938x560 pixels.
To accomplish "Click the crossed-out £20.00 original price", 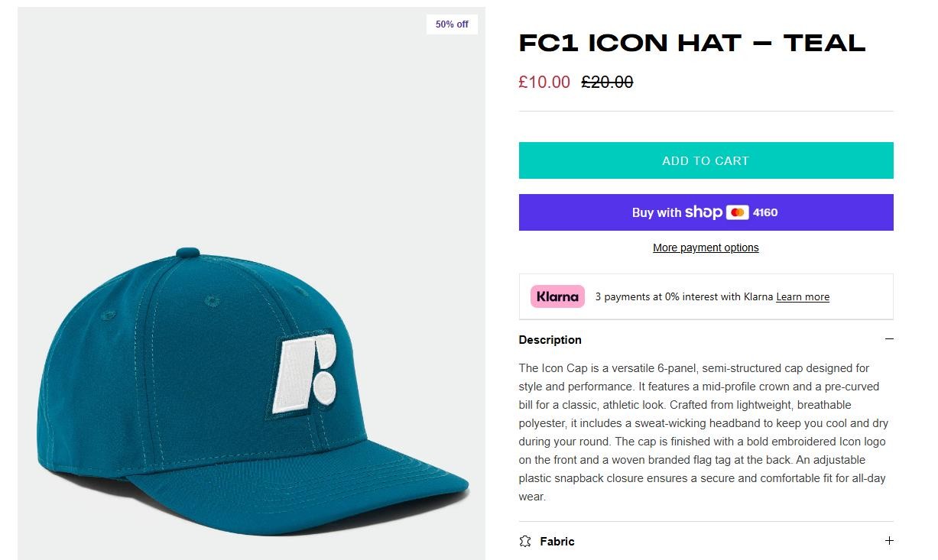I will coord(607,82).
